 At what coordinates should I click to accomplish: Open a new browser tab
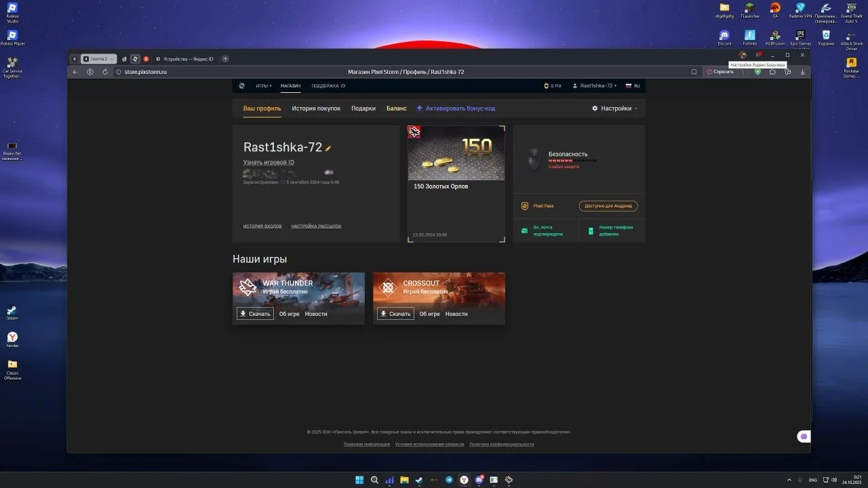pyautogui.click(x=225, y=59)
